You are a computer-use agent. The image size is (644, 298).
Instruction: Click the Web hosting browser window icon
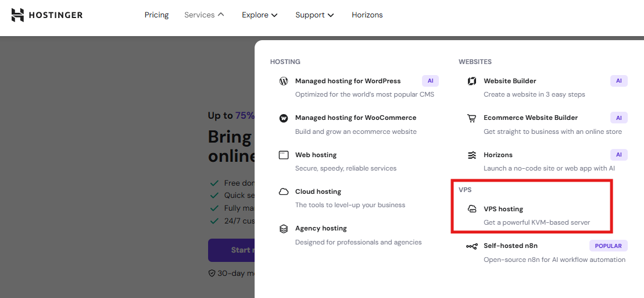coord(284,155)
